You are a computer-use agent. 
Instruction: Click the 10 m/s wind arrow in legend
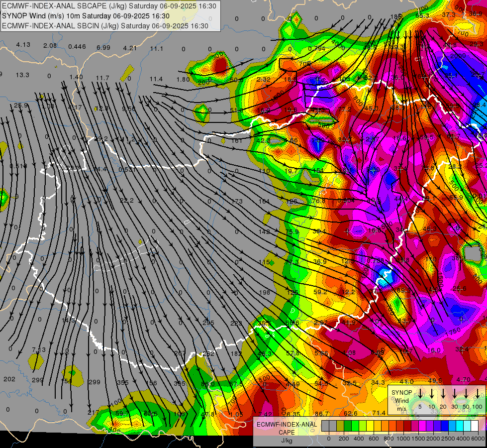(432, 393)
